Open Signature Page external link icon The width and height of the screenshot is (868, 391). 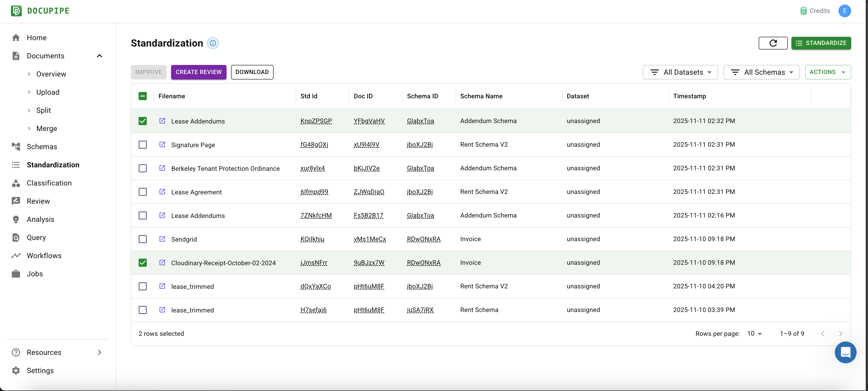[162, 144]
